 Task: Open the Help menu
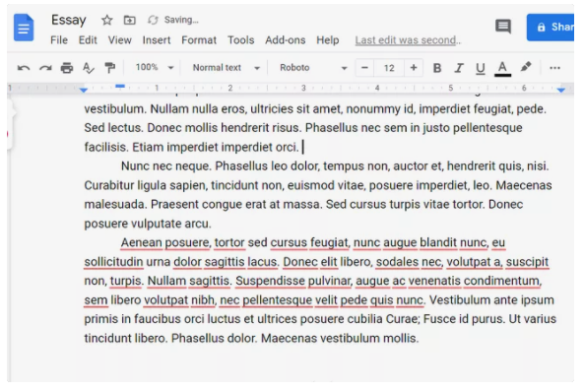[328, 40]
